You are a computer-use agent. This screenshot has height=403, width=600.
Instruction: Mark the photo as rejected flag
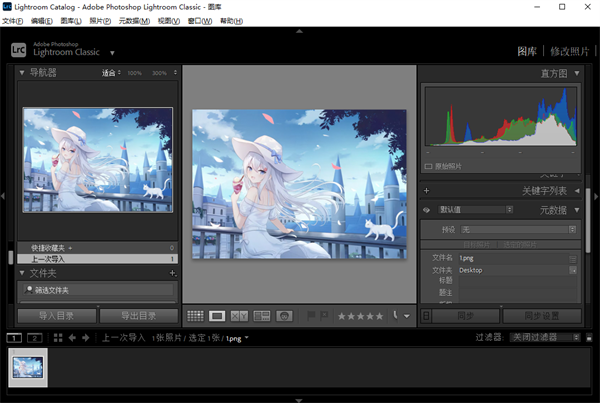pos(323,316)
